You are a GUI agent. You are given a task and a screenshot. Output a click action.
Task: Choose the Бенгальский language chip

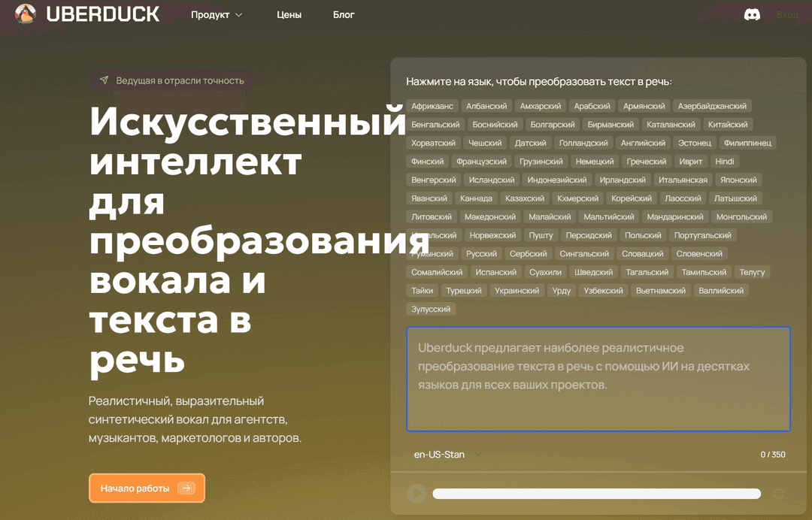(x=435, y=125)
